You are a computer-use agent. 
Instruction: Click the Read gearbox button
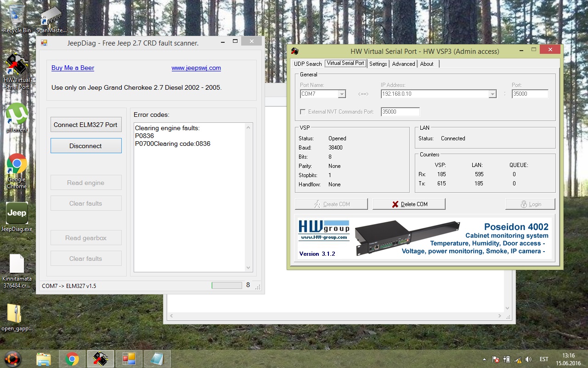pos(86,238)
